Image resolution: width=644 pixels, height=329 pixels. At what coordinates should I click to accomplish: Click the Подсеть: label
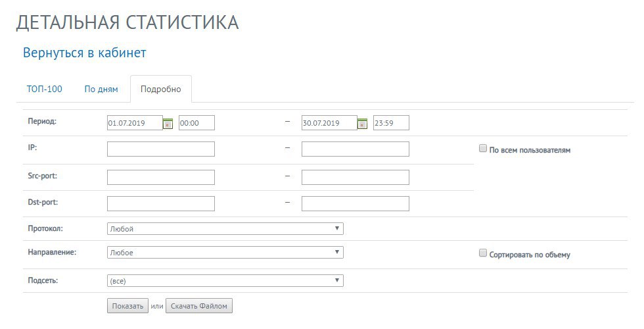pyautogui.click(x=43, y=280)
